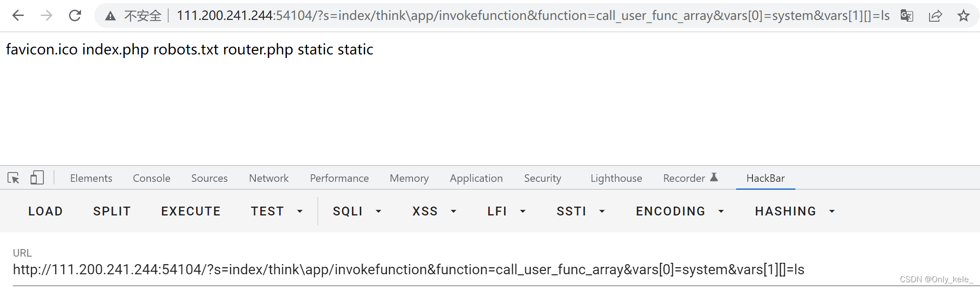This screenshot has height=288, width=980.
Task: Open the ENCODING dropdown menu
Action: (680, 211)
